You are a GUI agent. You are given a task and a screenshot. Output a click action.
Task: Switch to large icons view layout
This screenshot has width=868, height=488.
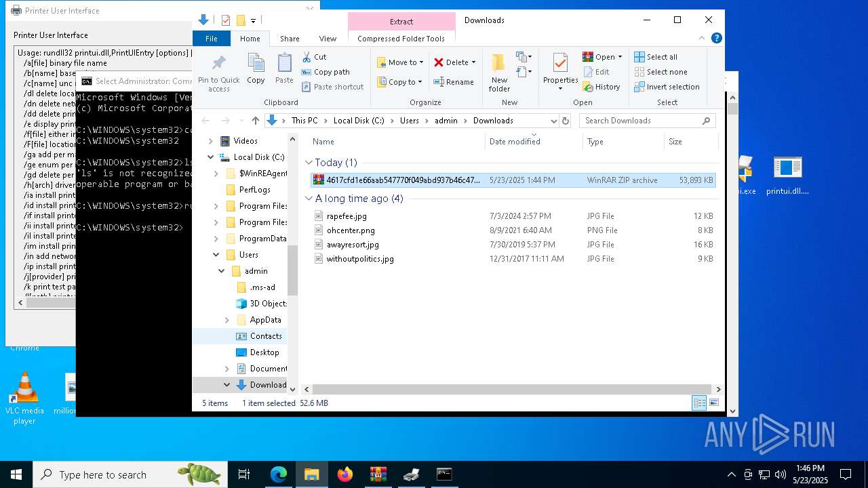point(713,403)
